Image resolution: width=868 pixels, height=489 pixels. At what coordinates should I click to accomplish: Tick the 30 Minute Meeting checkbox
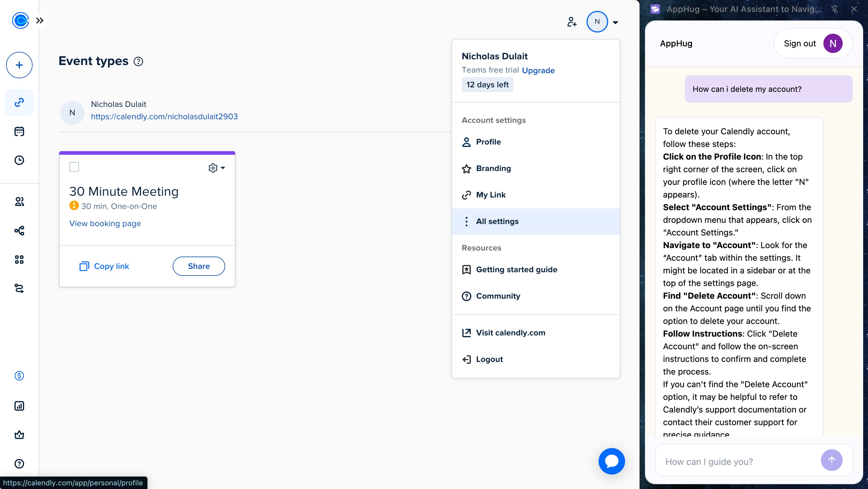74,167
